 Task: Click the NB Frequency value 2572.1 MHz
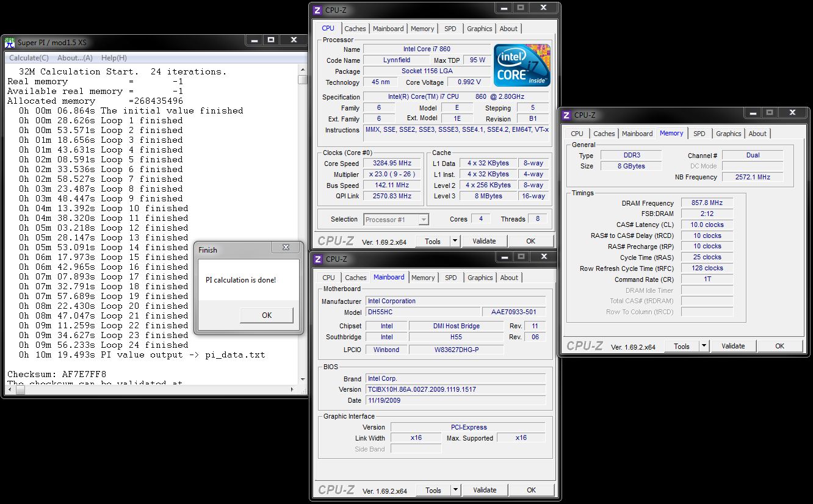tap(753, 177)
